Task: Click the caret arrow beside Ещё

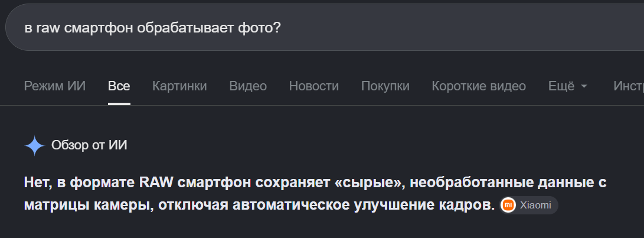Action: 584,86
